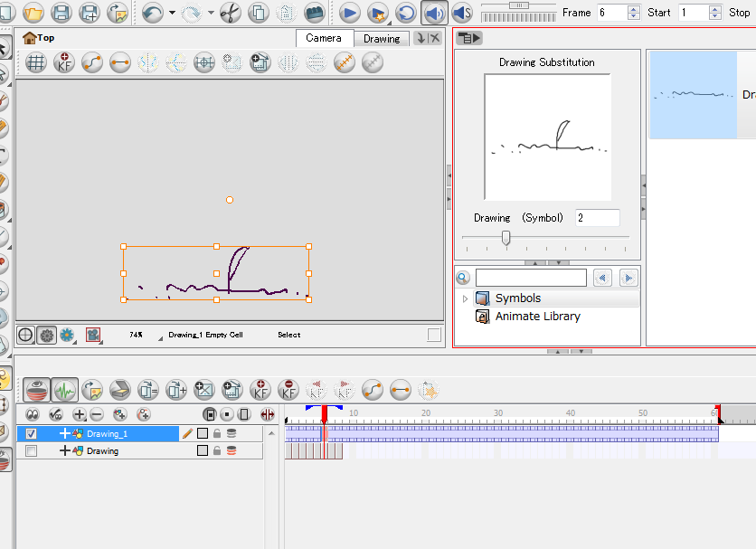This screenshot has width=756, height=549.
Task: Set stop-motion keyframe in Timeline toolbar
Action: [x=401, y=390]
